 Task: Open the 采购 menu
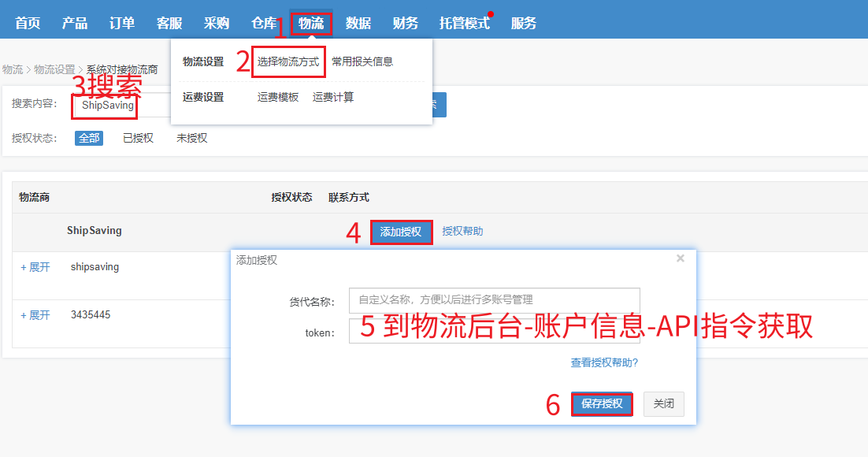[217, 24]
